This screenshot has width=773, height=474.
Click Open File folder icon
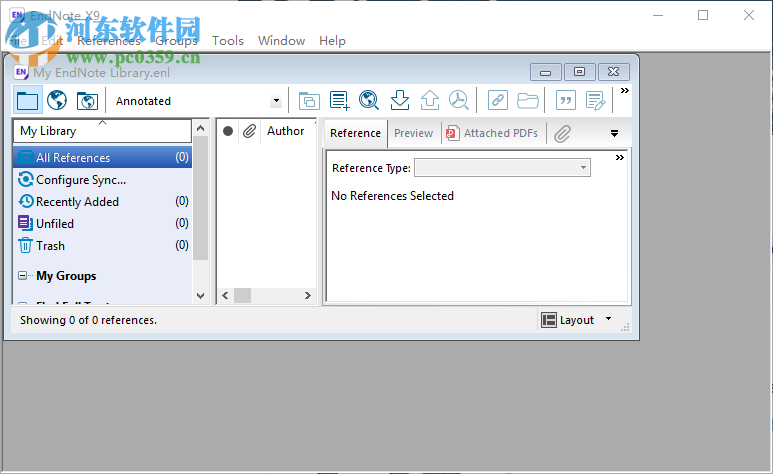click(x=527, y=101)
